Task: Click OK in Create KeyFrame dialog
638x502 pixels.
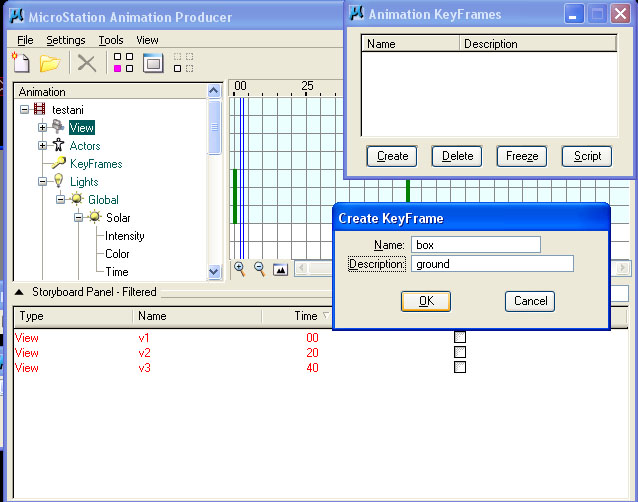Action: point(426,301)
